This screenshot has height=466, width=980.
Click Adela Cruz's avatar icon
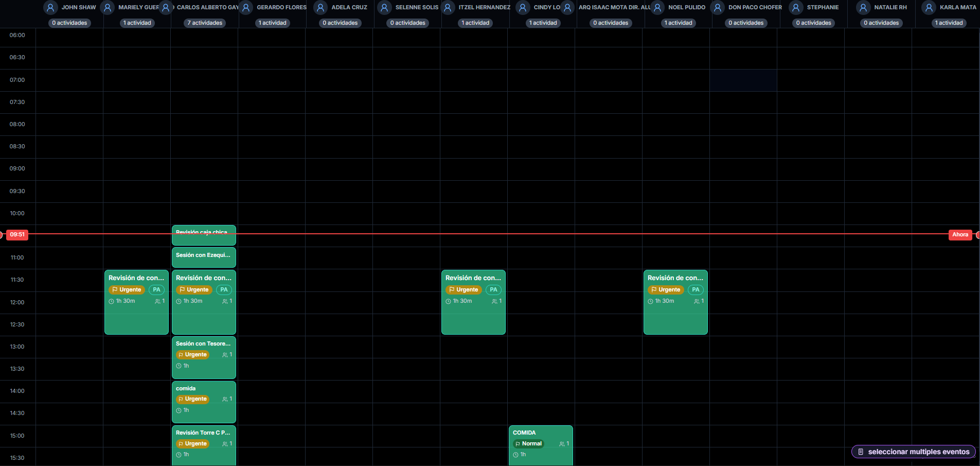coord(320,8)
